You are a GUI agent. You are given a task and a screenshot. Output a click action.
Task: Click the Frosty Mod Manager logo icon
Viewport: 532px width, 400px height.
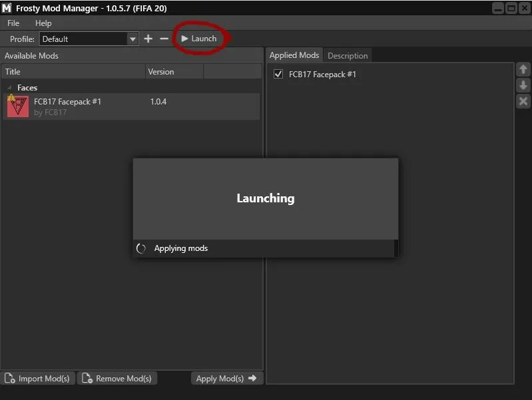[7, 8]
